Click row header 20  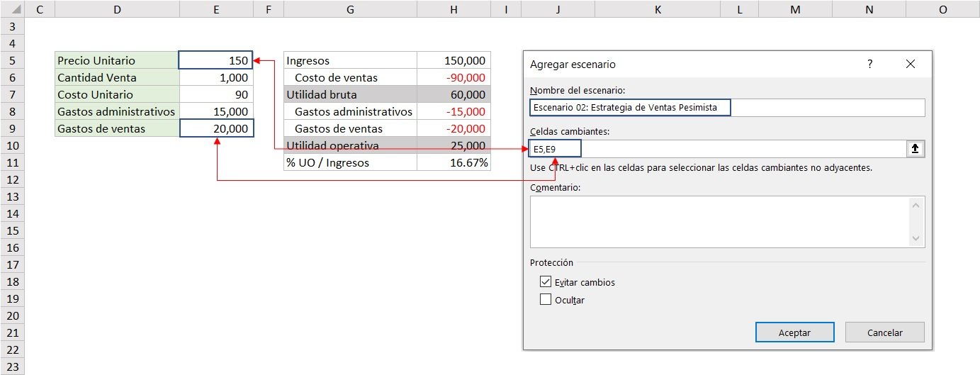coord(12,315)
